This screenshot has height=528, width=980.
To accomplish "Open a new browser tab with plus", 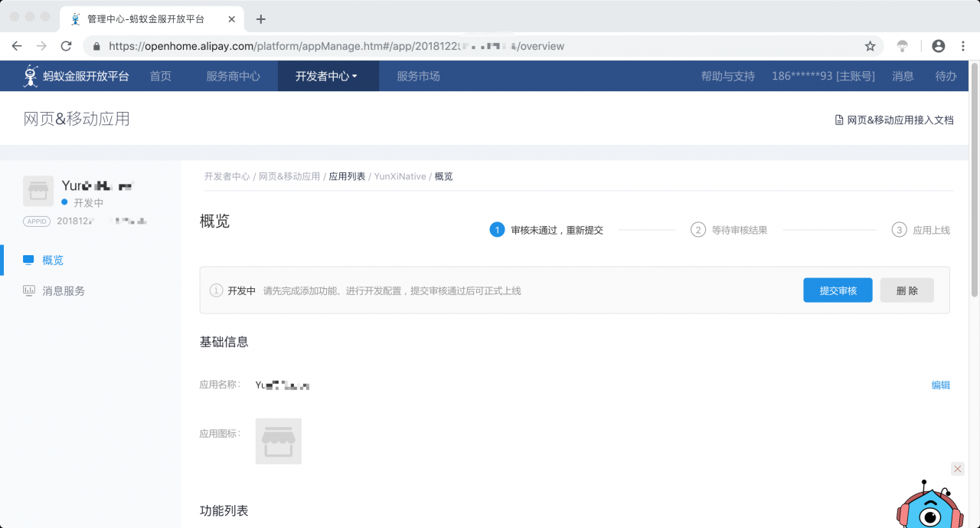I will pyautogui.click(x=261, y=19).
